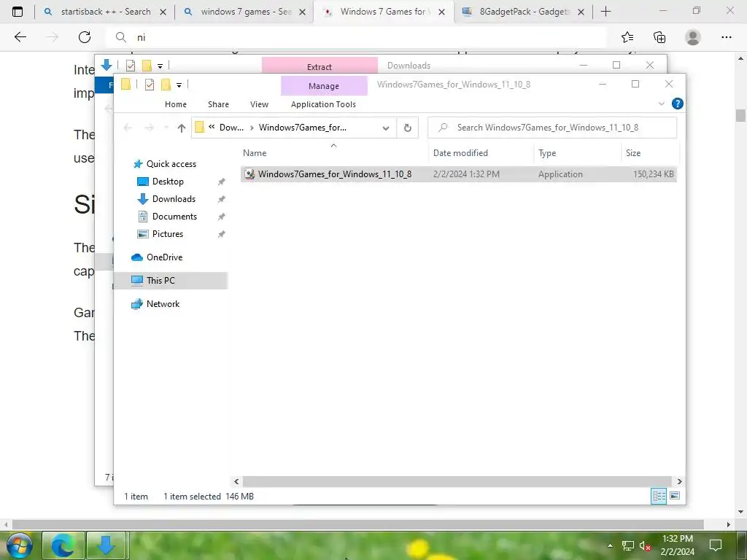Click the horizontal scrollbar right arrow
747x560 pixels.
pos(679,481)
